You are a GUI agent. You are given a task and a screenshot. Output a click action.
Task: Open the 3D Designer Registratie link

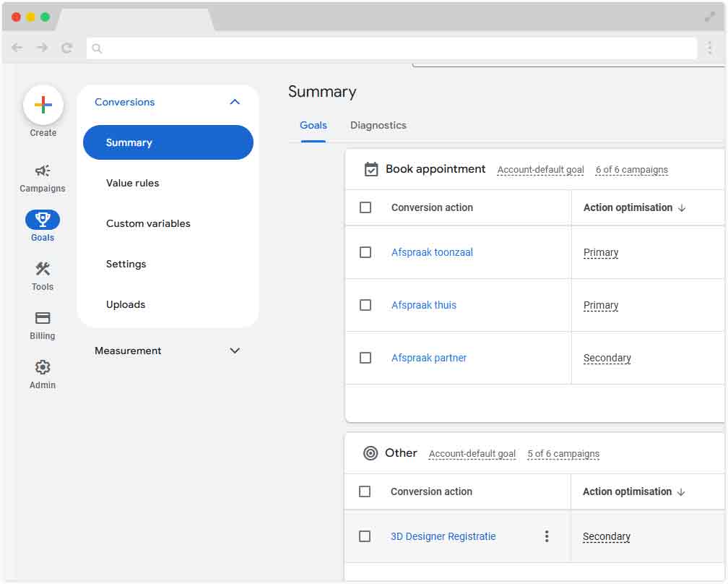coord(443,536)
